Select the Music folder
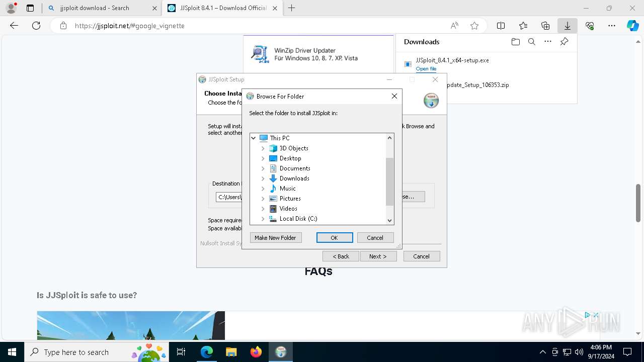This screenshot has height=362, width=644. tap(287, 189)
